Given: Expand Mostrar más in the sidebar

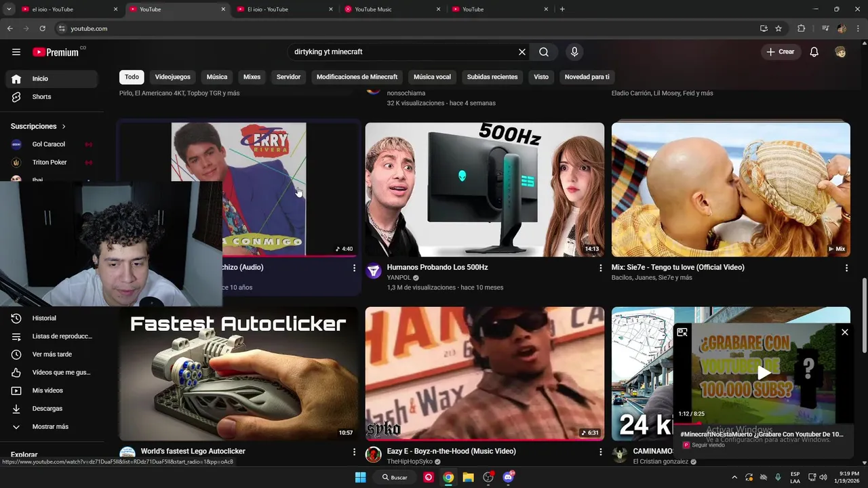Looking at the screenshot, I should tap(52, 427).
